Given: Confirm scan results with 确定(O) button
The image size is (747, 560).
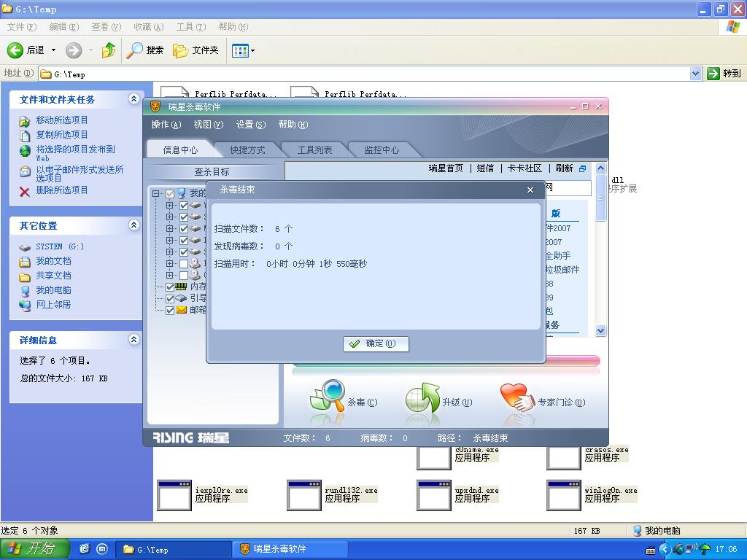Looking at the screenshot, I should [376, 344].
